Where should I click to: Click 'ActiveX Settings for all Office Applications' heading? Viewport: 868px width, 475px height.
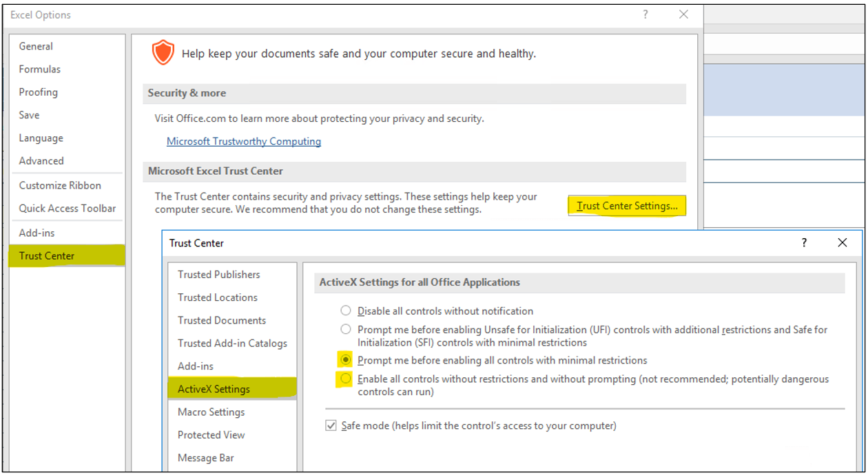[420, 282]
